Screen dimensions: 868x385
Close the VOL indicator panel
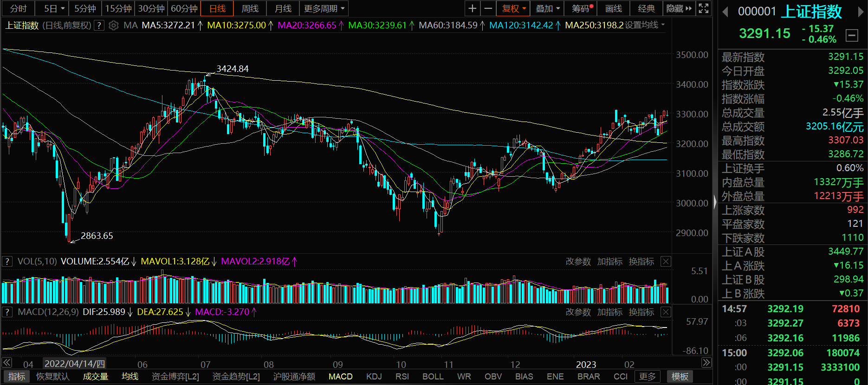pos(666,262)
